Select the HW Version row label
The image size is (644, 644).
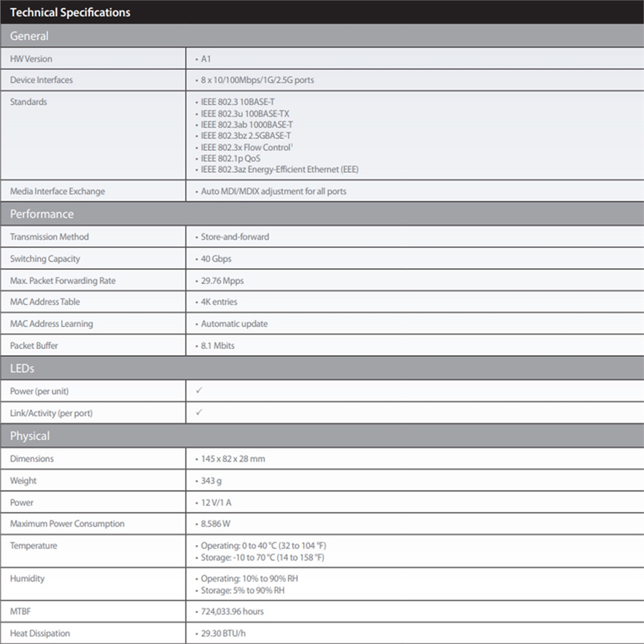point(31,59)
